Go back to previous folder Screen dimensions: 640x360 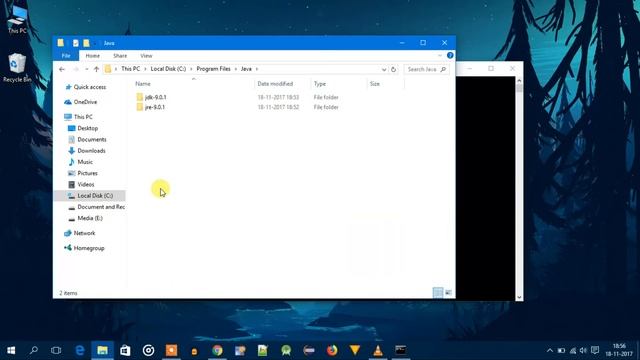pos(62,69)
